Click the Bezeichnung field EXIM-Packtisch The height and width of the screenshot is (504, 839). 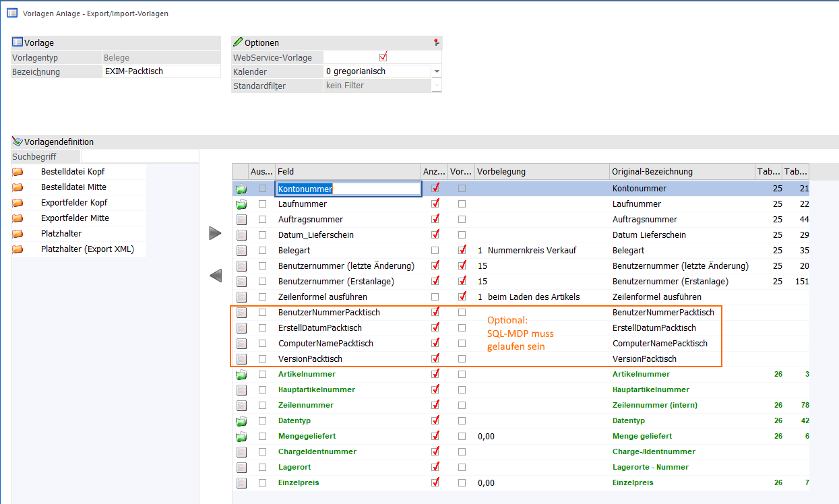coord(161,71)
